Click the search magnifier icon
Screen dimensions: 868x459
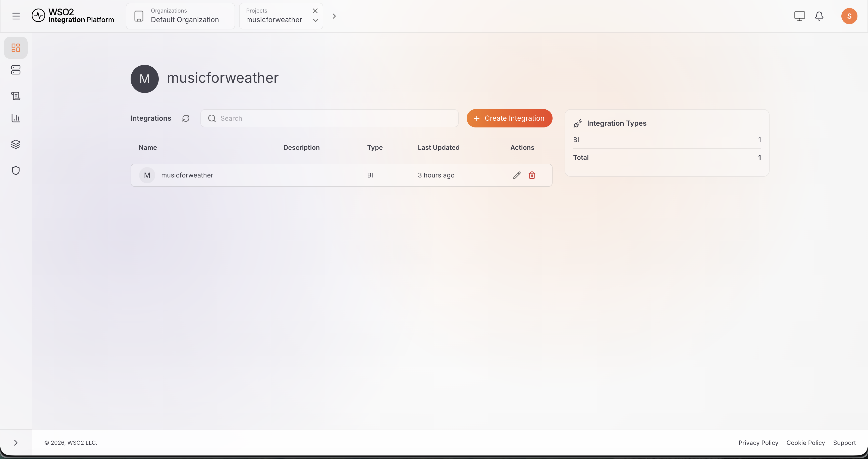tap(212, 118)
